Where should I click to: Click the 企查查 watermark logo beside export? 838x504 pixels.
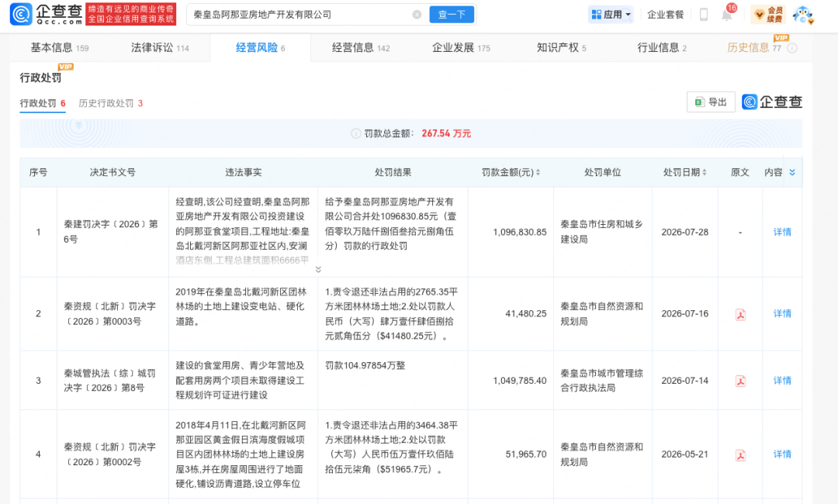(x=772, y=102)
